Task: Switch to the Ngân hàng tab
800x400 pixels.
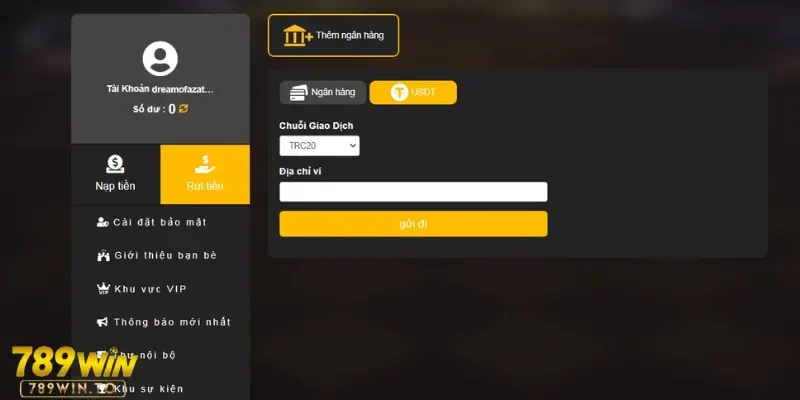Action: pos(323,93)
